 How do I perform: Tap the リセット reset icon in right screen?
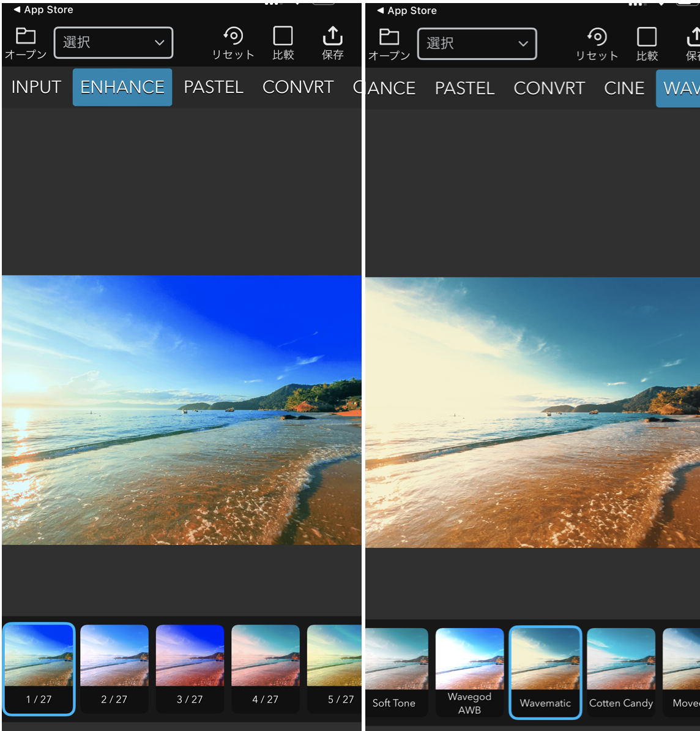click(597, 38)
